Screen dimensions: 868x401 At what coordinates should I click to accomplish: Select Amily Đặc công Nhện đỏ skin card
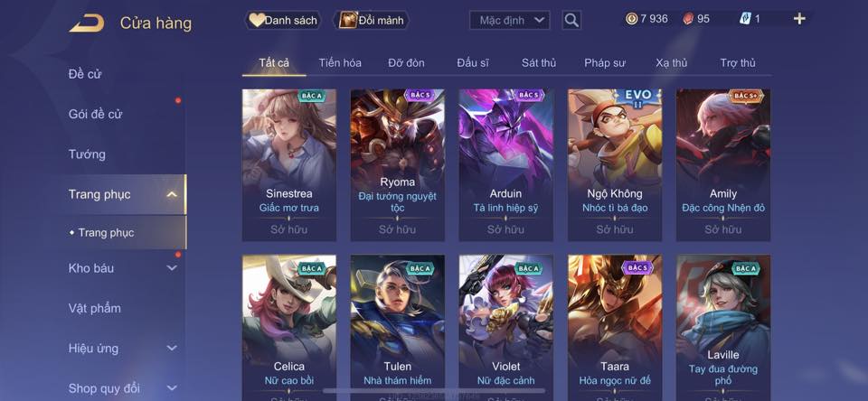coord(723,164)
